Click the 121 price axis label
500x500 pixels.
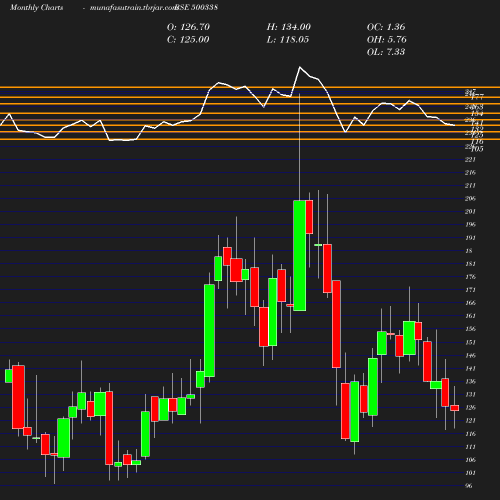coord(470,421)
